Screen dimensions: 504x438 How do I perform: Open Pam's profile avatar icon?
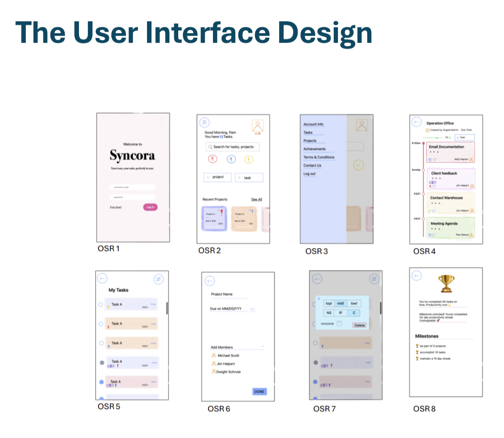[258, 125]
